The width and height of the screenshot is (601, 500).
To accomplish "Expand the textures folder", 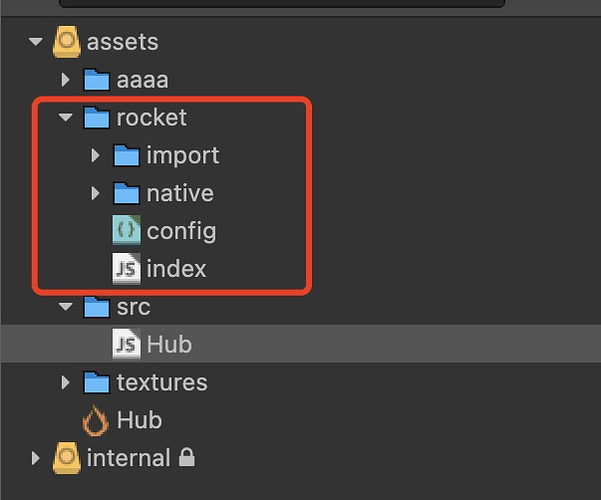I will tap(66, 382).
